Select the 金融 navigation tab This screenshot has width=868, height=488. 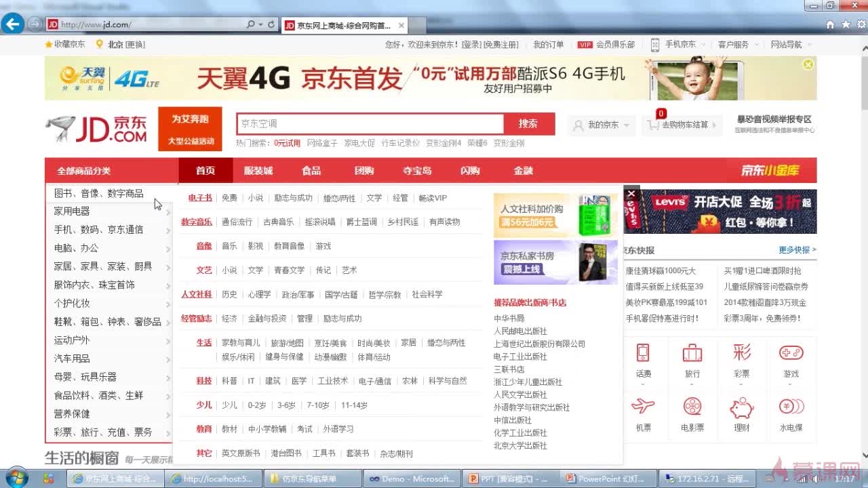[523, 171]
